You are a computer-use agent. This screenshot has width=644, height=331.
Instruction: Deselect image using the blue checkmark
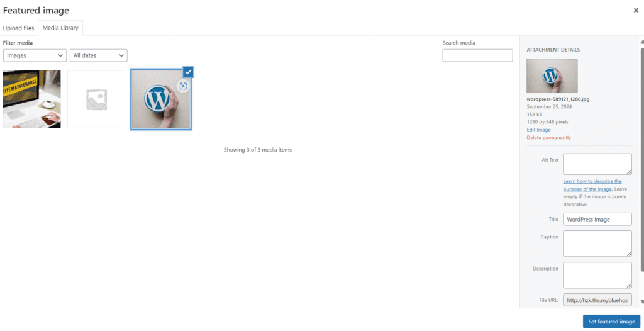coord(188,72)
